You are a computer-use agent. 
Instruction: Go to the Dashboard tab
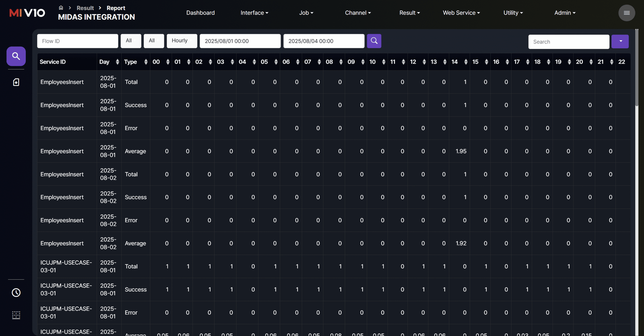(200, 13)
